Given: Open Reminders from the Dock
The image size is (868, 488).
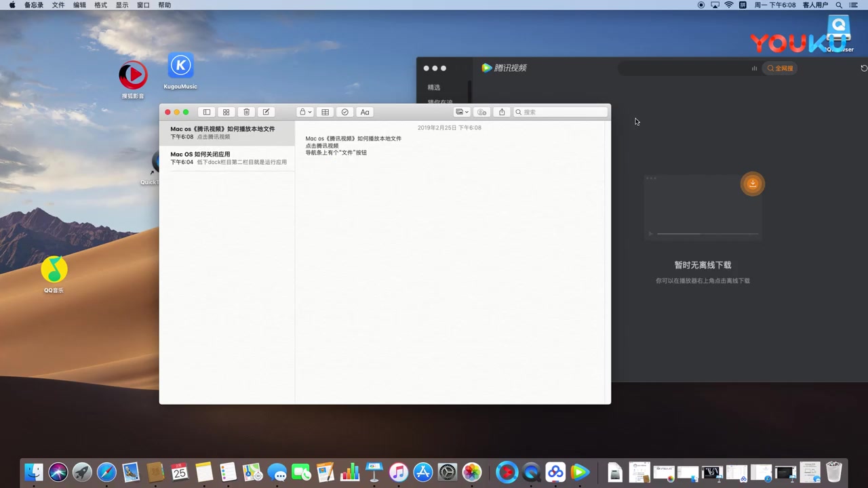Looking at the screenshot, I should point(229,472).
